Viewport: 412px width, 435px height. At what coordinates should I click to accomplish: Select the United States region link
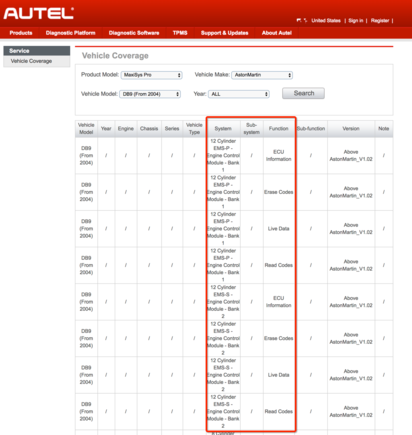click(326, 21)
